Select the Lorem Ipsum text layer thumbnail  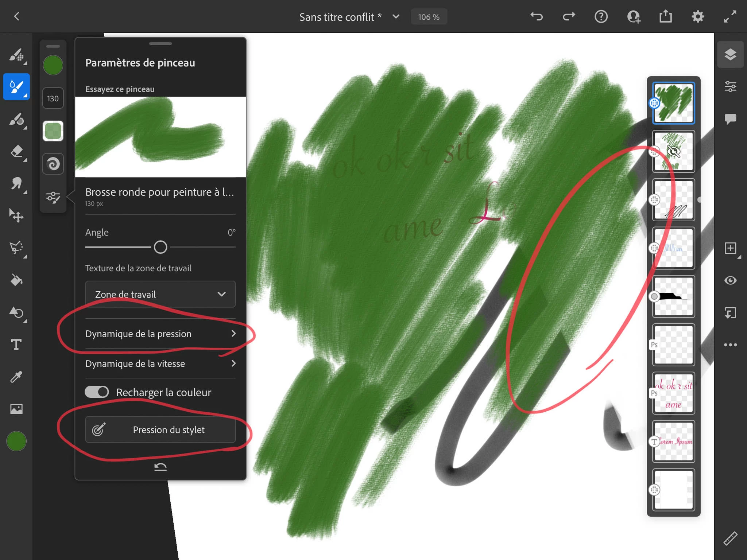point(673,442)
